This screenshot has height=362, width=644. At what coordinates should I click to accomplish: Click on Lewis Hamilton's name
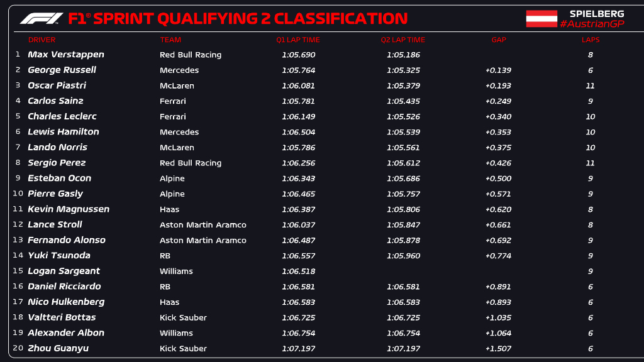pyautogui.click(x=64, y=132)
